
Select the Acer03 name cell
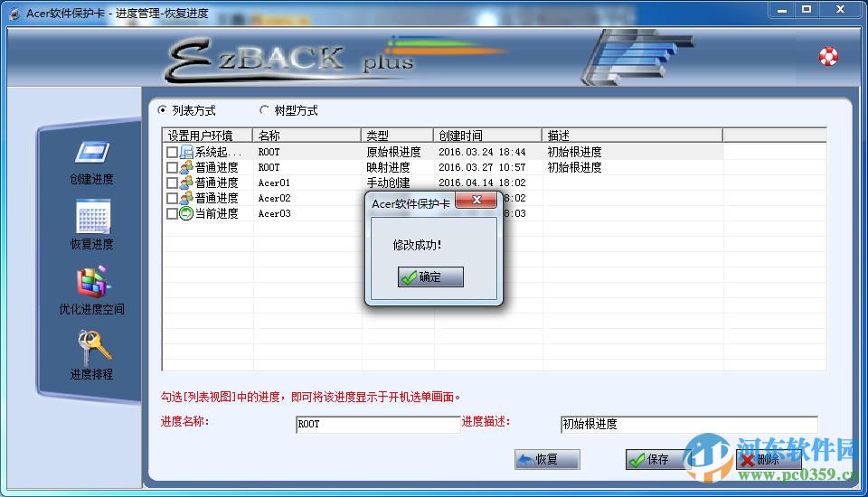click(274, 213)
